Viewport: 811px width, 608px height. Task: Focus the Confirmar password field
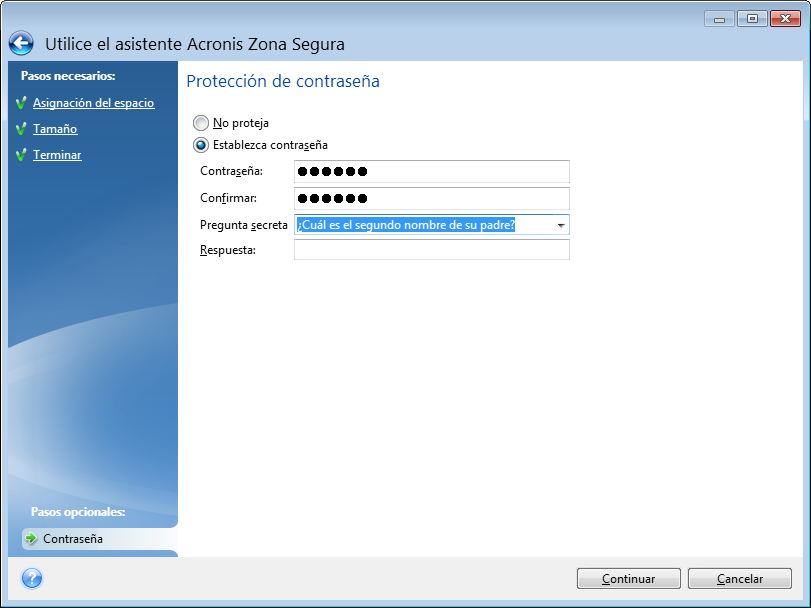point(432,198)
